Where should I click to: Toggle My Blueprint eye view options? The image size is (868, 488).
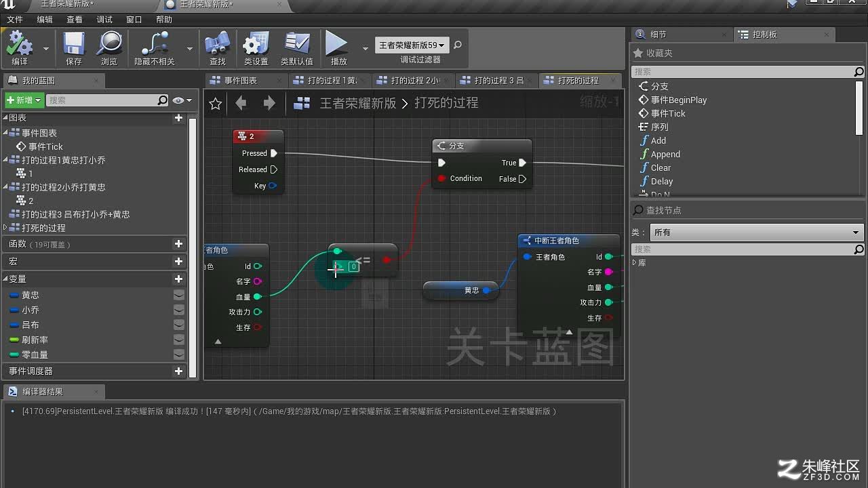[x=182, y=100]
